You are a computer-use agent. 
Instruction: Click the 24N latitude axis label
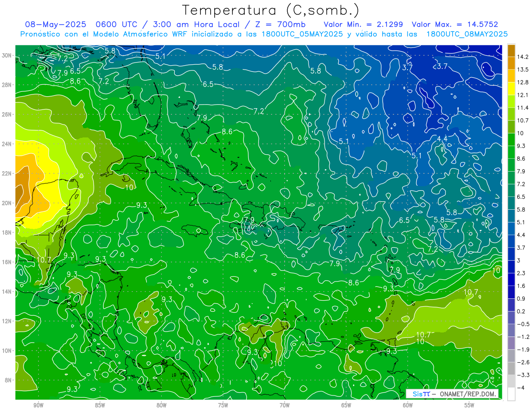point(7,144)
